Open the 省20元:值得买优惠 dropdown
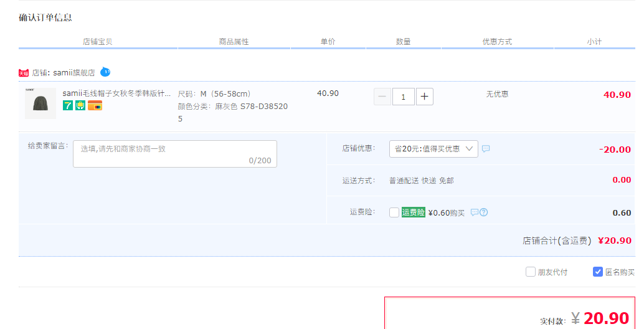 point(433,149)
